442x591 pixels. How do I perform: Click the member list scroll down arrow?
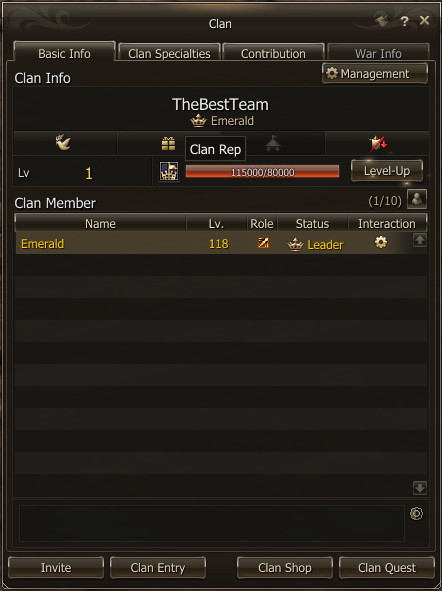[x=419, y=487]
